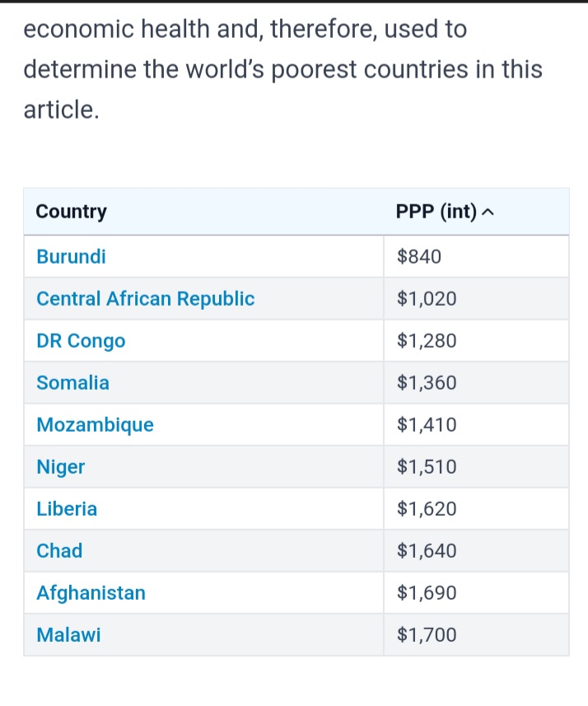Open the Liberia country link
Viewport: 588px width, 706px height.
pyautogui.click(x=67, y=509)
